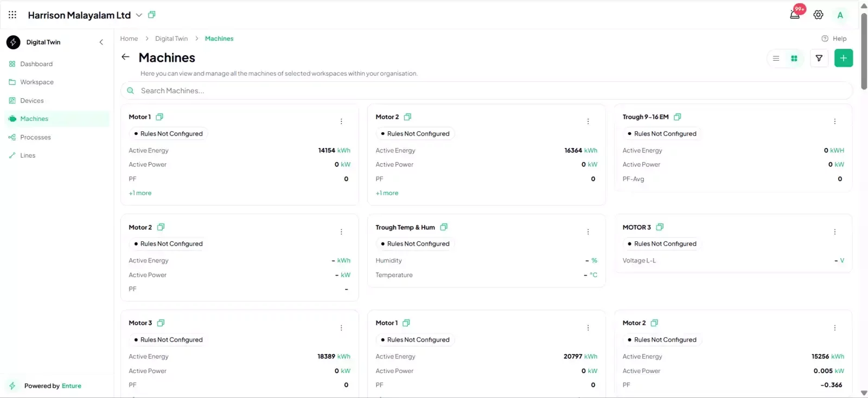Go to Dashboard in the sidebar
This screenshot has height=398, width=868.
coord(36,64)
